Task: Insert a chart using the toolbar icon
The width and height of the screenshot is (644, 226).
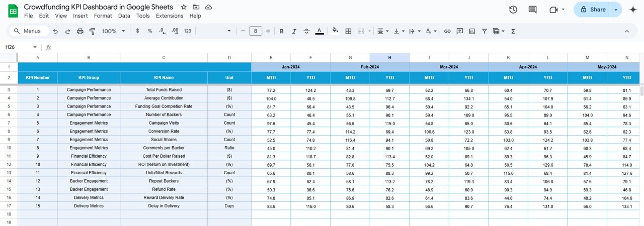Action: click(x=472, y=31)
